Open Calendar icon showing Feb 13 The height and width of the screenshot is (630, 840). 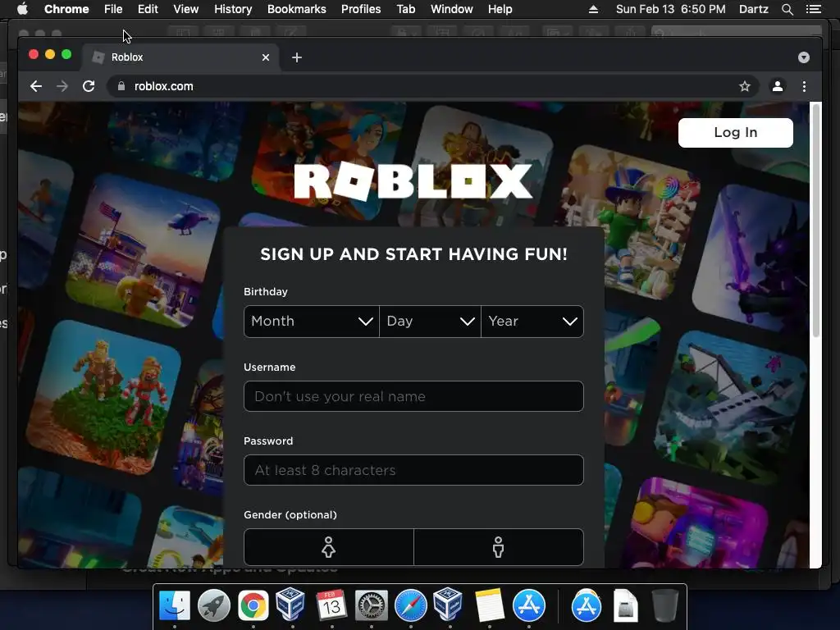331,605
